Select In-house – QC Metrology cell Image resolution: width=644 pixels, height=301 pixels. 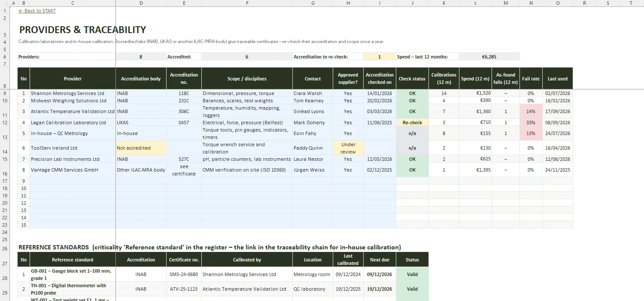pos(73,133)
